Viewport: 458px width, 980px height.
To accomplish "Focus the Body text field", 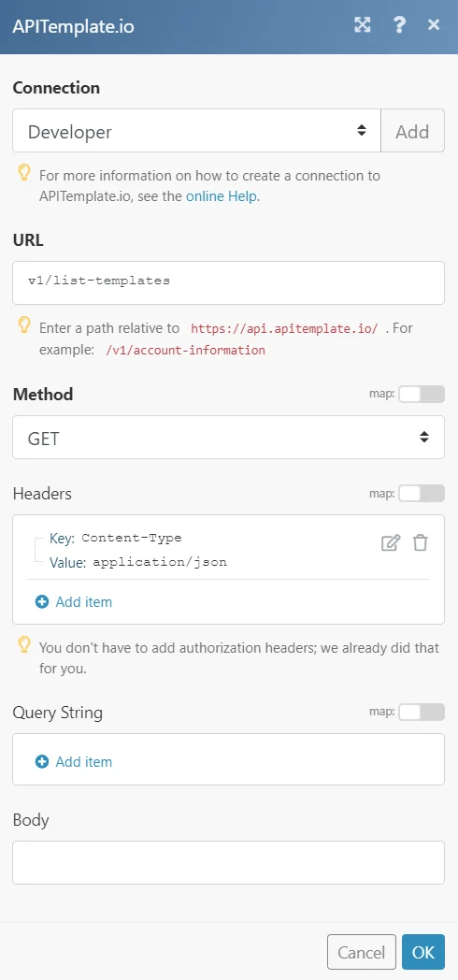I will pos(229,862).
